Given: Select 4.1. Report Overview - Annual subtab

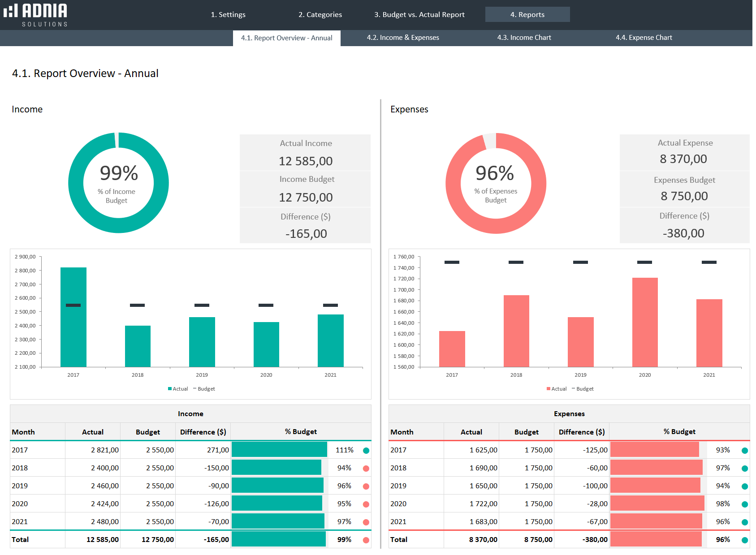Looking at the screenshot, I should click(287, 38).
